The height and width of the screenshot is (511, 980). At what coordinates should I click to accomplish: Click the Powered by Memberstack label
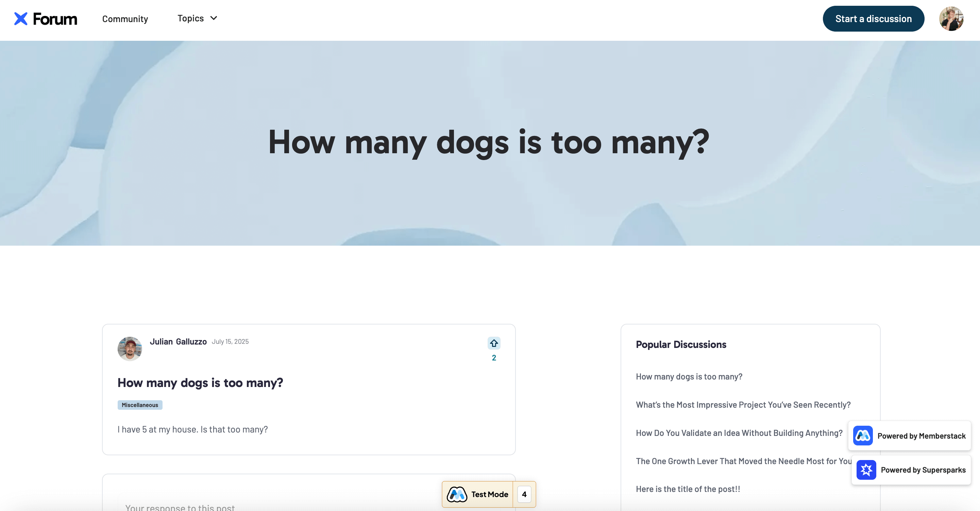pos(921,436)
